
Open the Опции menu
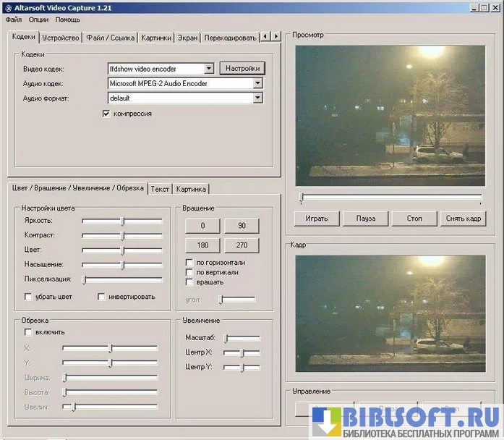(x=39, y=20)
